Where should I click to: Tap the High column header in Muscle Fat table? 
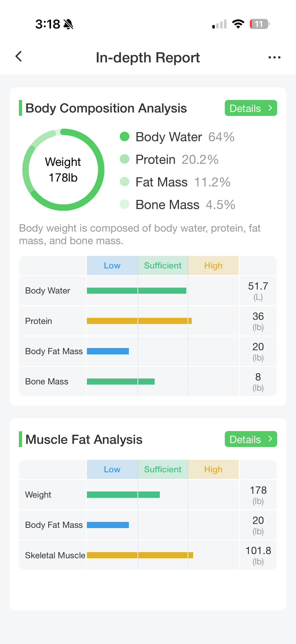click(x=213, y=469)
